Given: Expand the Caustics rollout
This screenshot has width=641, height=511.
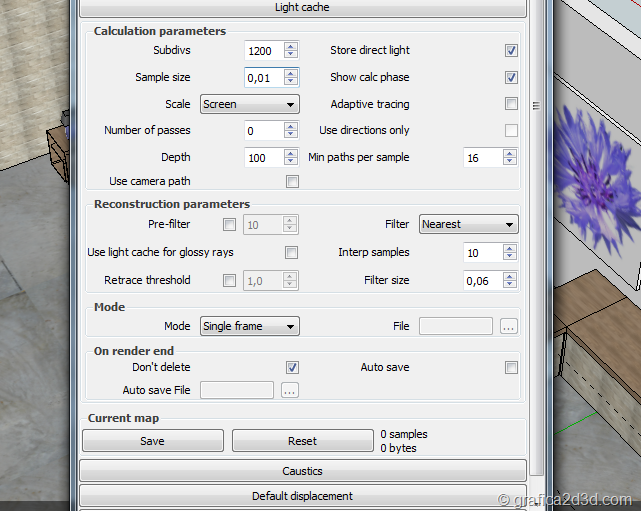Looking at the screenshot, I should (302, 471).
